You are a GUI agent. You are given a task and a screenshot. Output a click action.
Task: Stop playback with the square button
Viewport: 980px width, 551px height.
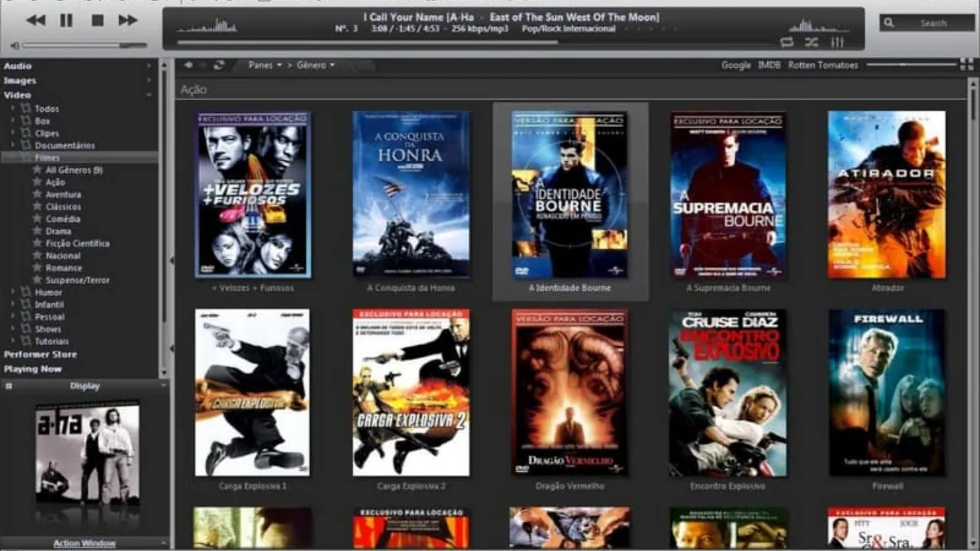point(97,21)
